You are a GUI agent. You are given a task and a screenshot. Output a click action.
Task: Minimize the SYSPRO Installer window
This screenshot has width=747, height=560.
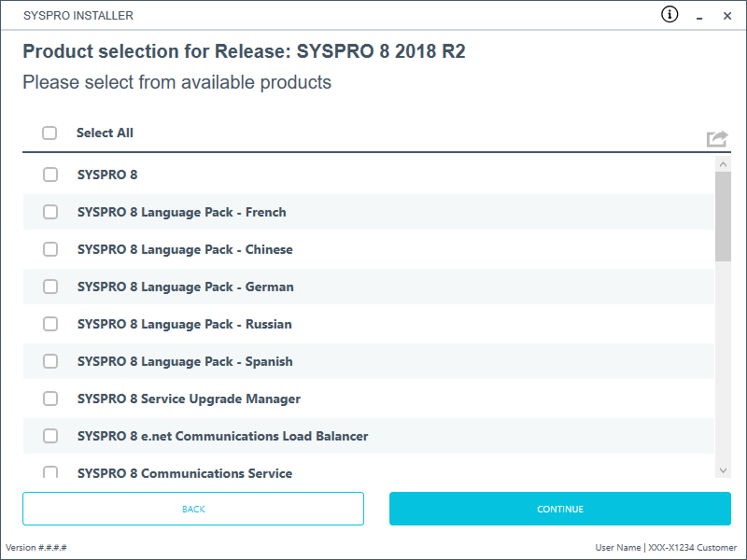click(698, 16)
